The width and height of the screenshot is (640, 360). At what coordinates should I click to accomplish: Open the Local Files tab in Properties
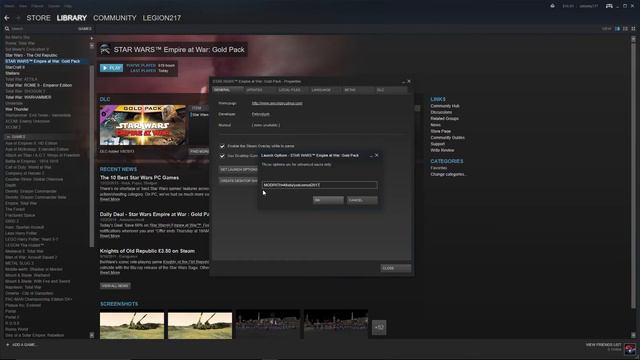pos(292,90)
